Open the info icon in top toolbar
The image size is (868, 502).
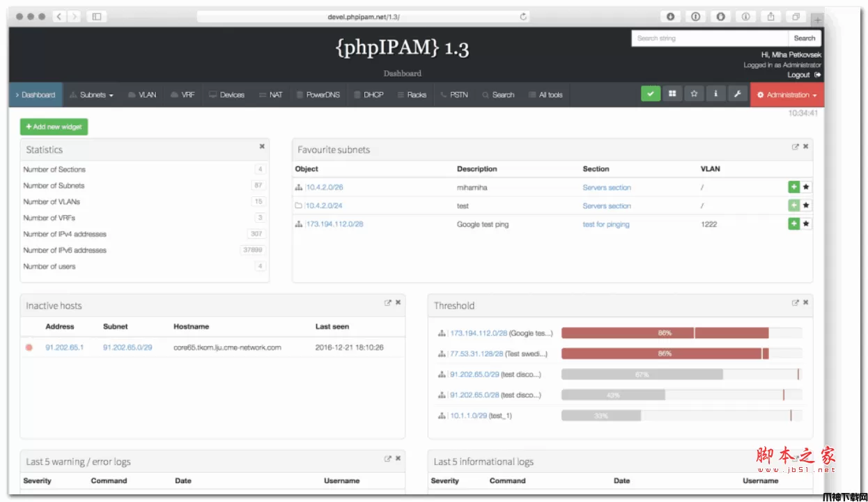[715, 93]
